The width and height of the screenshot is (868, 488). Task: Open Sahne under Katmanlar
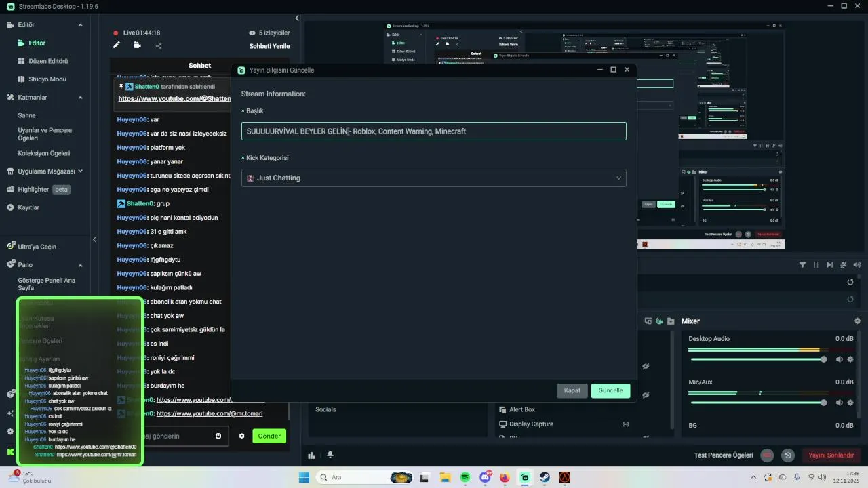(x=27, y=115)
